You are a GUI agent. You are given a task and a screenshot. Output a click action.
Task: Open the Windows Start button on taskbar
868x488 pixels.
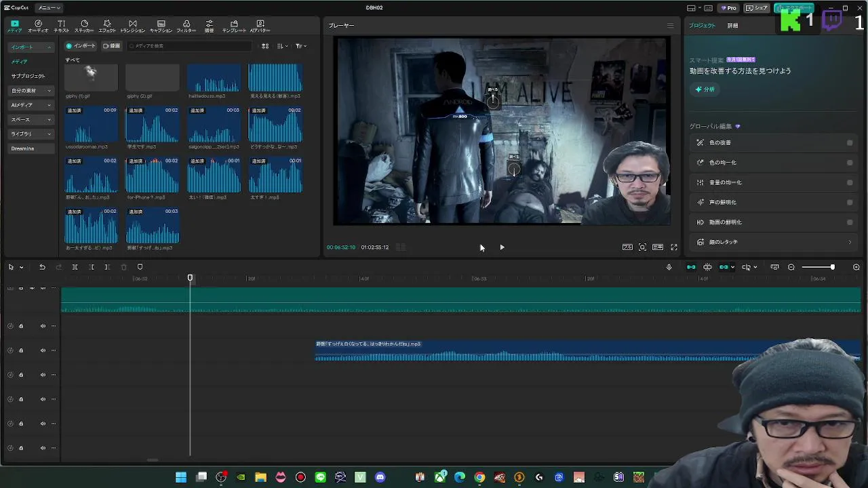[181, 477]
